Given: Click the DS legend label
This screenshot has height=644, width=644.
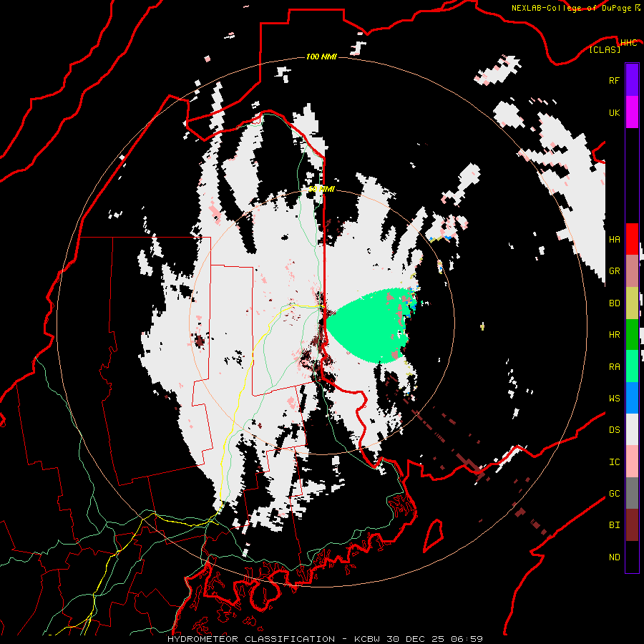Looking at the screenshot, I should pos(614,430).
